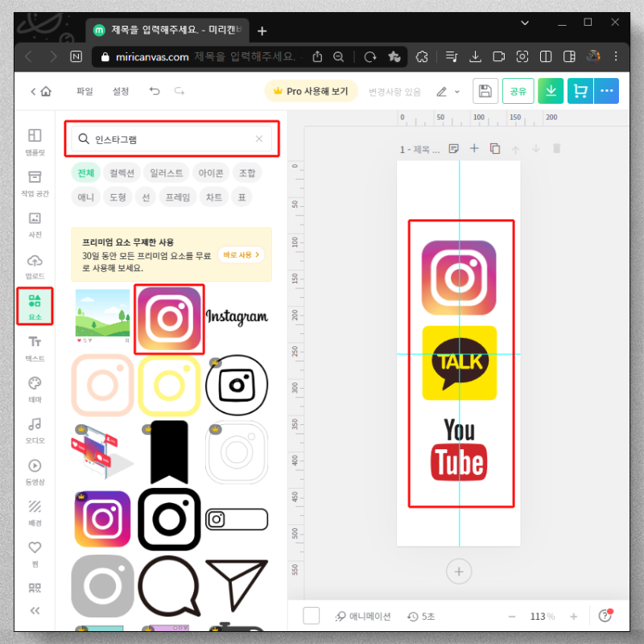Clear the search field with X
Screen dimensions: 644x644
[x=258, y=138]
